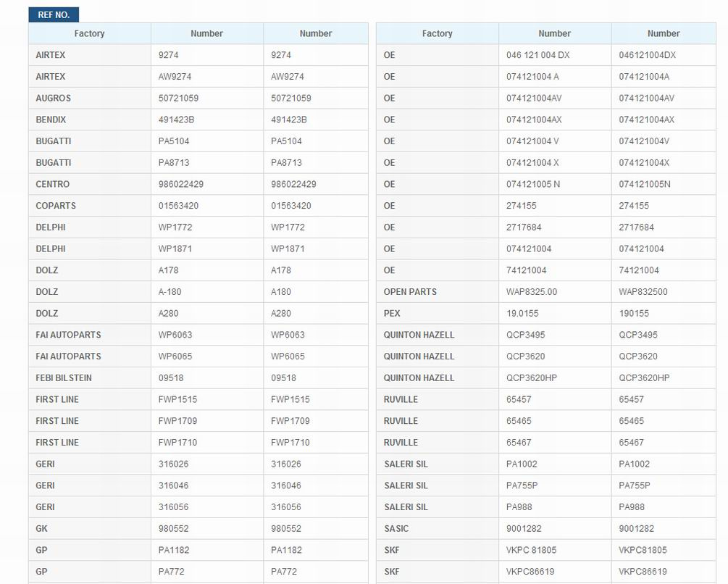The height and width of the screenshot is (584, 728).
Task: Select the DOLZ number A180
Action: point(281,291)
